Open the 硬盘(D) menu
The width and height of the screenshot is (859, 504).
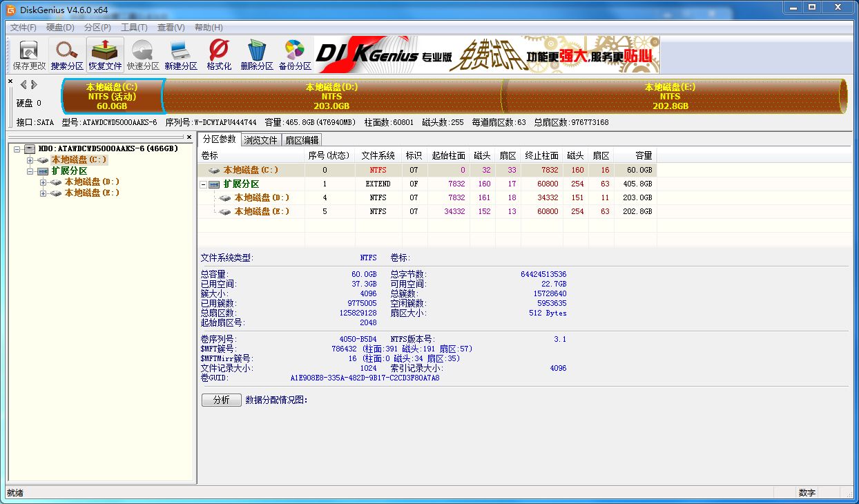[x=59, y=27]
